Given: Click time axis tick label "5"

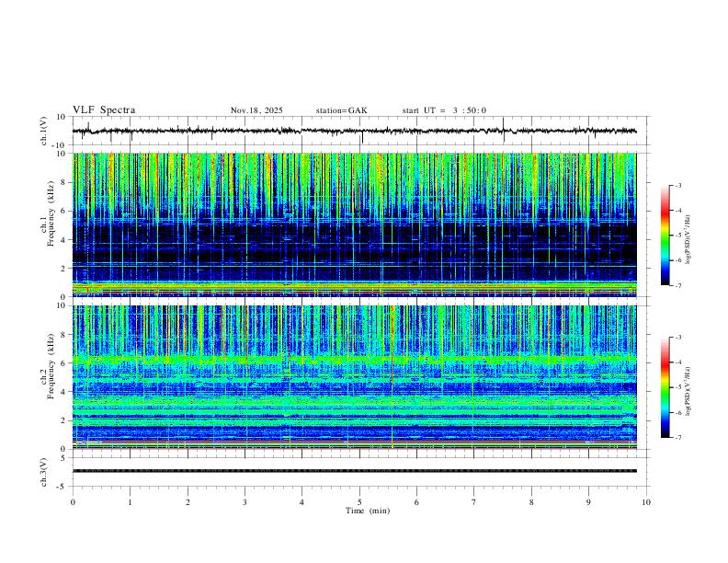Looking at the screenshot, I should point(359,502).
